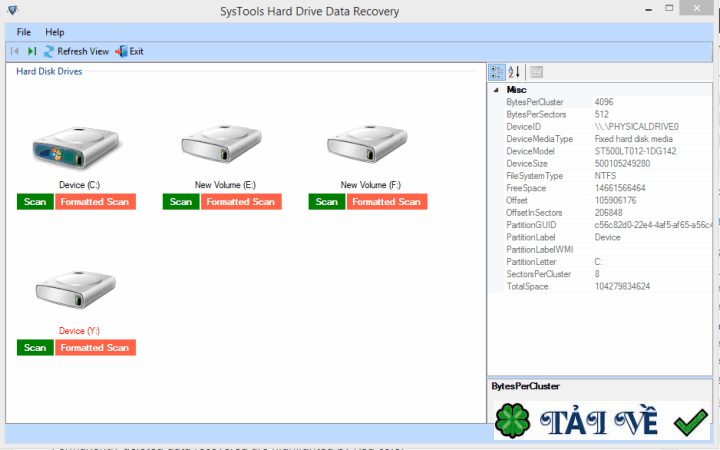Click the next navigation arrow icon

[32, 51]
